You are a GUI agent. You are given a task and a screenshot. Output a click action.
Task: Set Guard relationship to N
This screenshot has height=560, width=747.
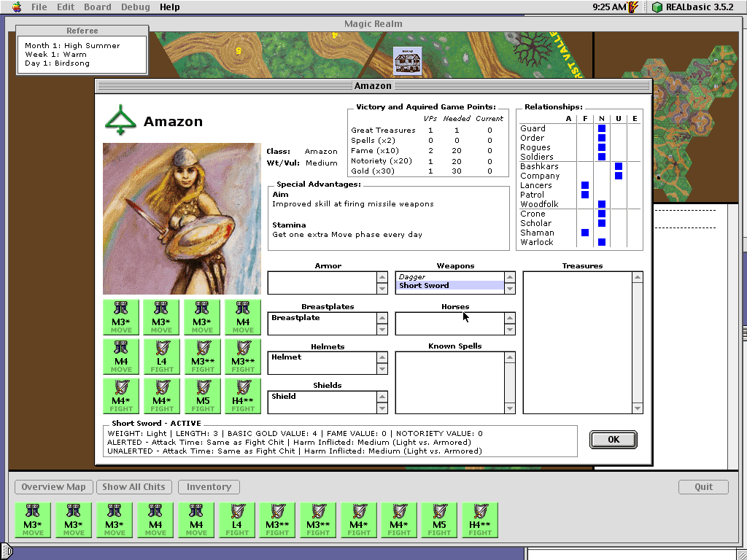[x=602, y=128]
